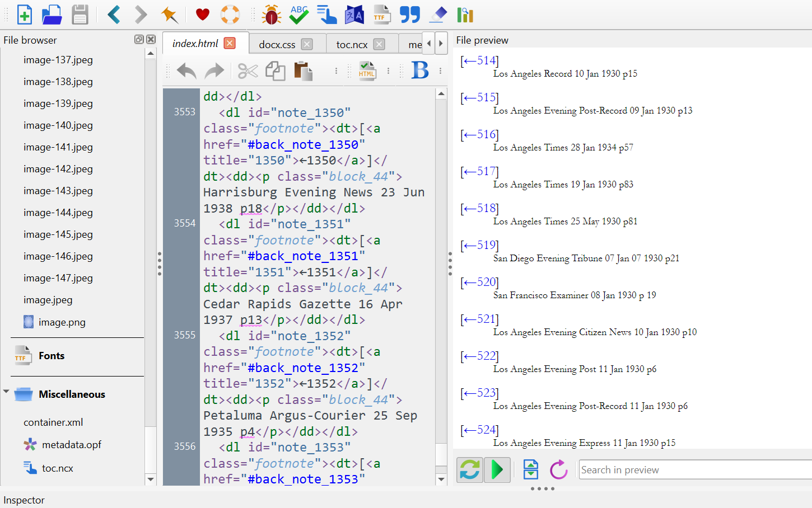
Task: Collapse the Miscellaneous section
Action: pos(7,392)
